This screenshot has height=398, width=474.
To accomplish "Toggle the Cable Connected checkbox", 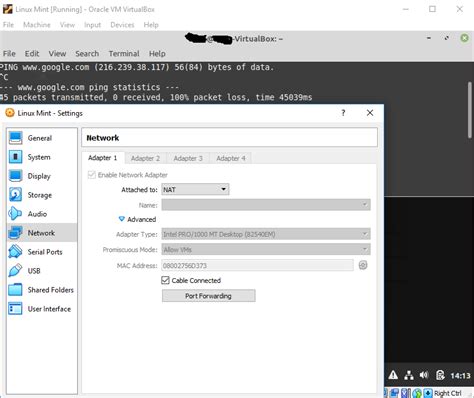I will click(x=165, y=280).
